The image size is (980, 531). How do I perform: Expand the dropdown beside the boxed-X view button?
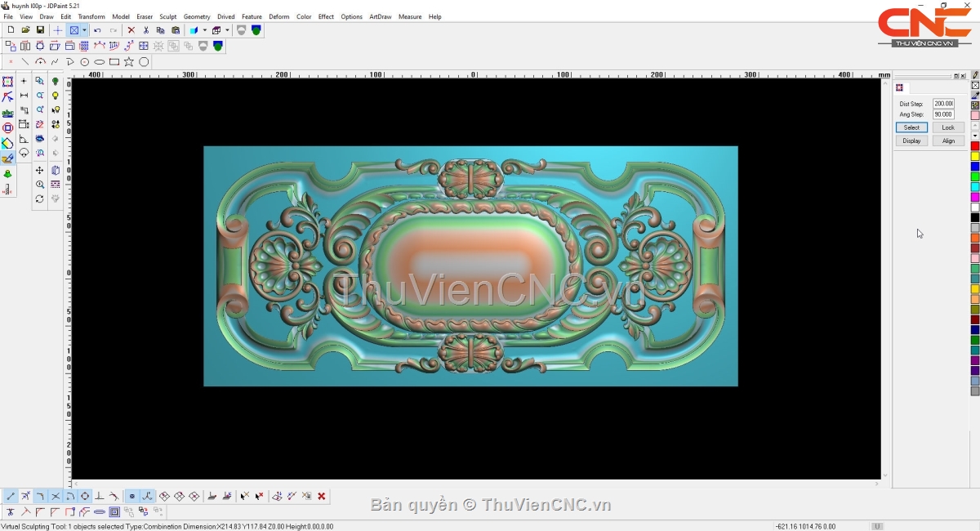[x=84, y=30]
